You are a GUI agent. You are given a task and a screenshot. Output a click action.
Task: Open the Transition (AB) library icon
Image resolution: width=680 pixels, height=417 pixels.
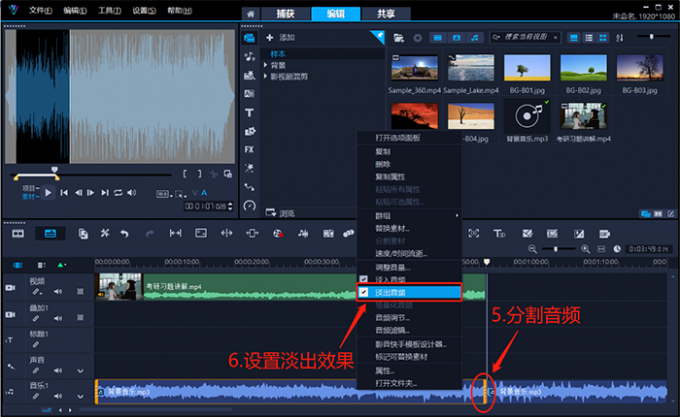249,94
